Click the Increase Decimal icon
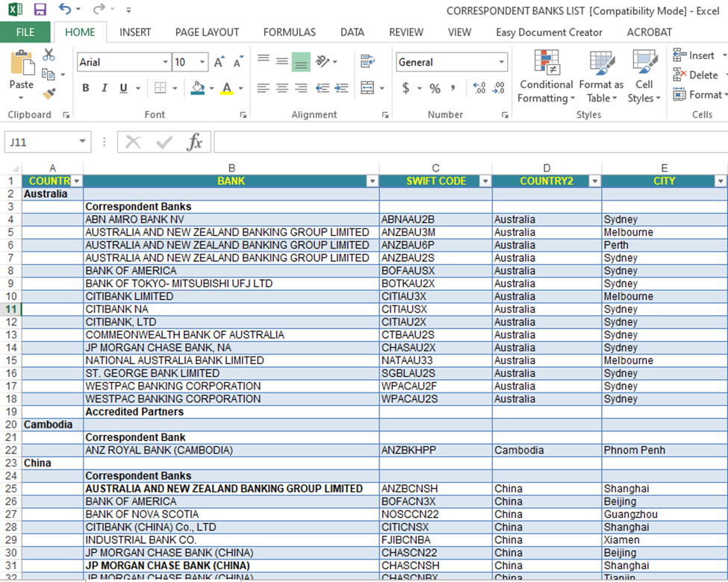Screen dimensions: 728x582 click(479, 88)
